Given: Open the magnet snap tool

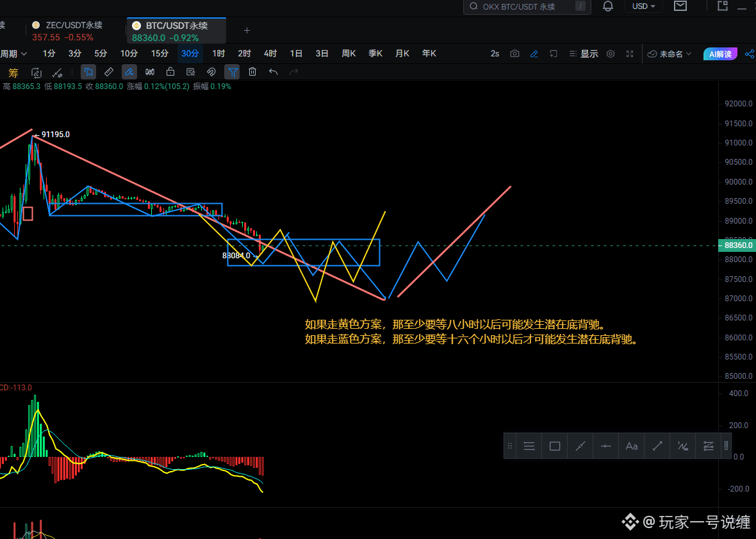Looking at the screenshot, I should 211,72.
